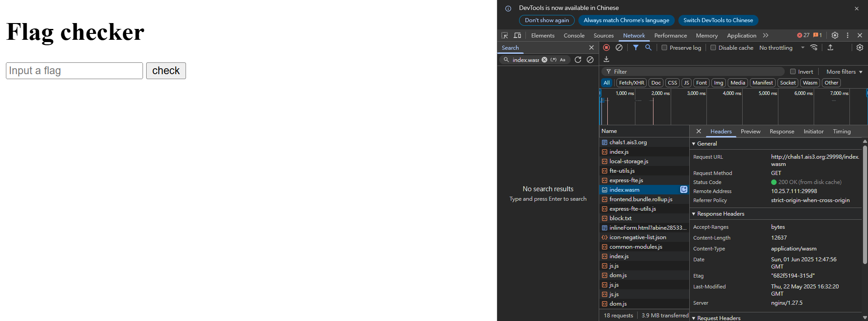Toggle regular expression search option
This screenshot has width=868, height=321.
point(553,60)
